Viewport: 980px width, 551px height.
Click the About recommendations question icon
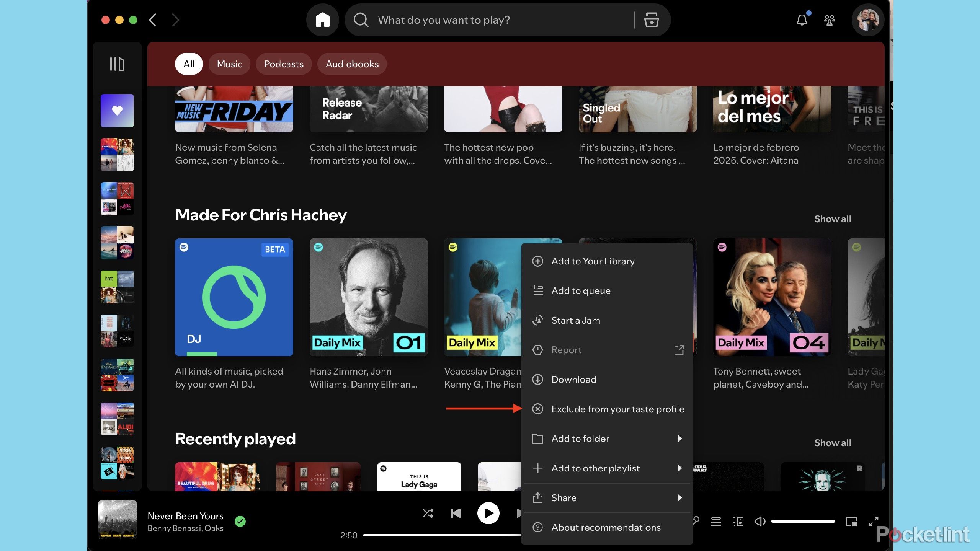click(537, 527)
